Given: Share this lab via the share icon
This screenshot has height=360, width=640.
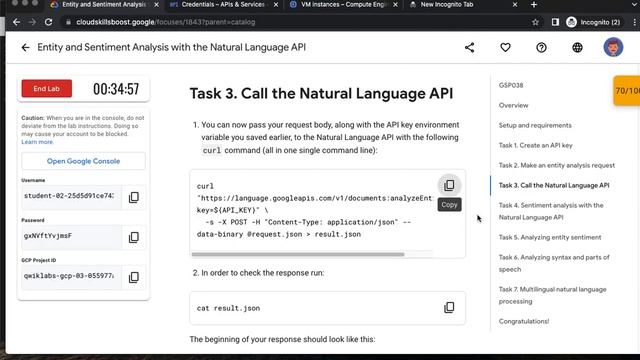Looking at the screenshot, I should pyautogui.click(x=469, y=47).
